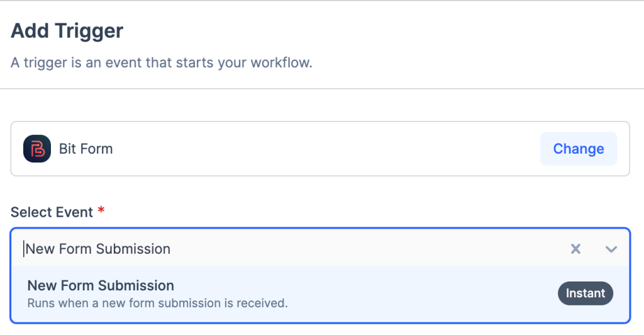
Task: Click the Add Trigger heading
Action: pos(67,30)
